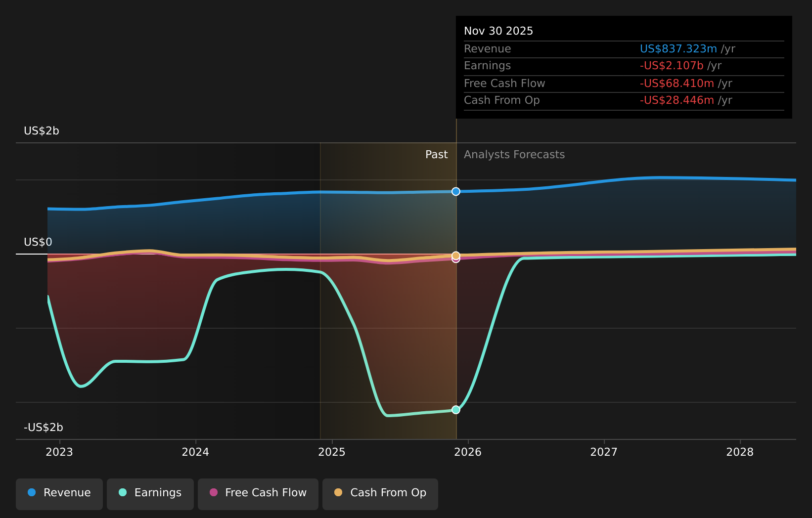Click the Past section label
This screenshot has height=518, width=812.
[x=436, y=155]
